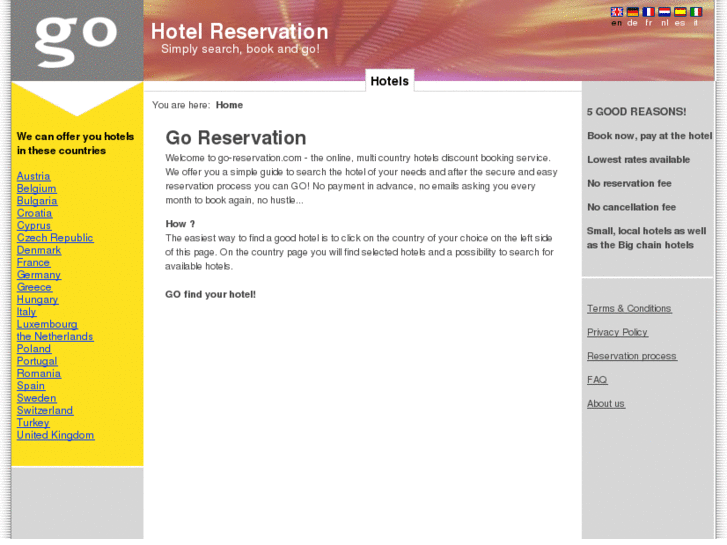Select Italy from the country list
Viewport: 727px width, 545px height.
point(26,312)
